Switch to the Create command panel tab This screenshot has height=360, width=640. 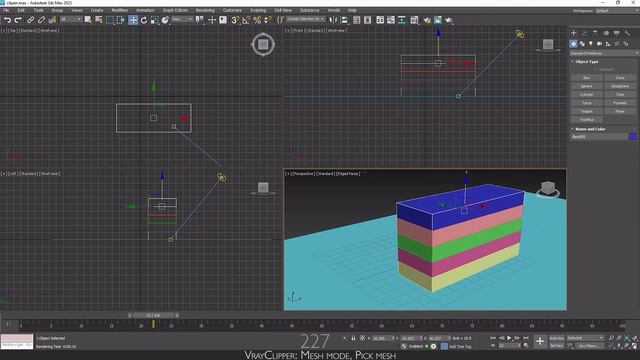[x=573, y=33]
